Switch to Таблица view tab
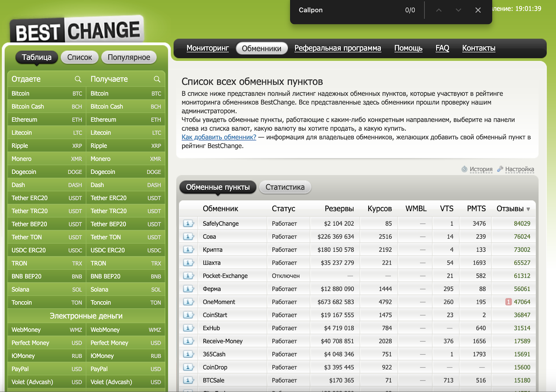The image size is (556, 392). point(36,57)
